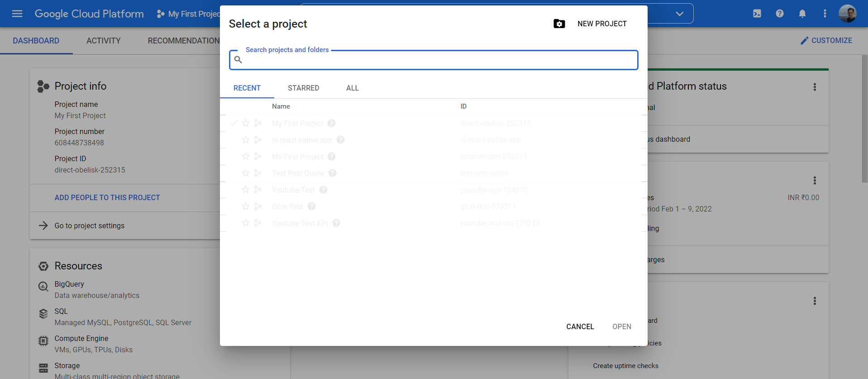This screenshot has width=868, height=379.
Task: Select the Test Rest Quote project name
Action: [x=298, y=173]
